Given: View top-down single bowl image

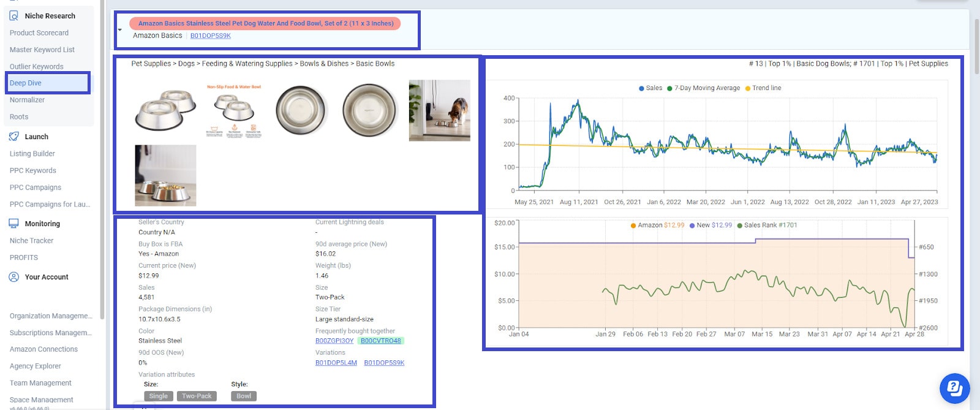Looking at the screenshot, I should (x=301, y=110).
